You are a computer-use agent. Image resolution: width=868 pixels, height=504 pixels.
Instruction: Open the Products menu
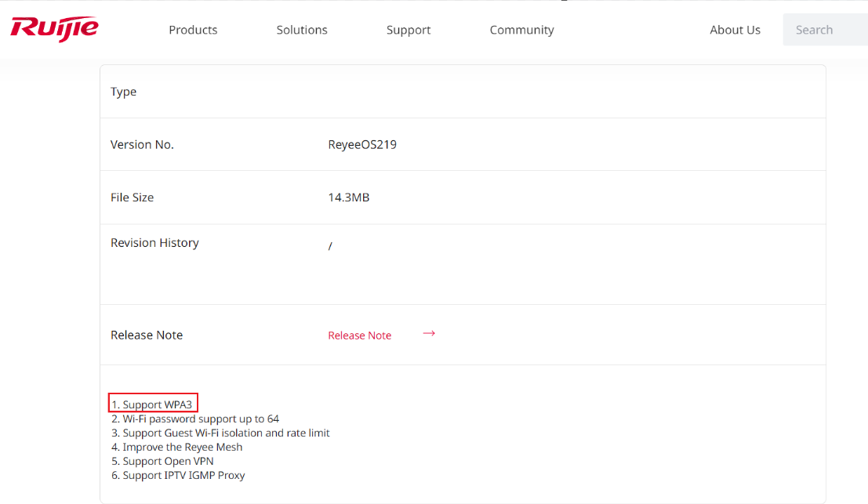pos(193,30)
